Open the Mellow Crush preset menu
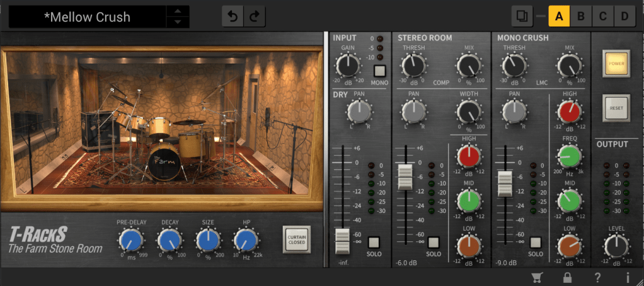 point(88,17)
